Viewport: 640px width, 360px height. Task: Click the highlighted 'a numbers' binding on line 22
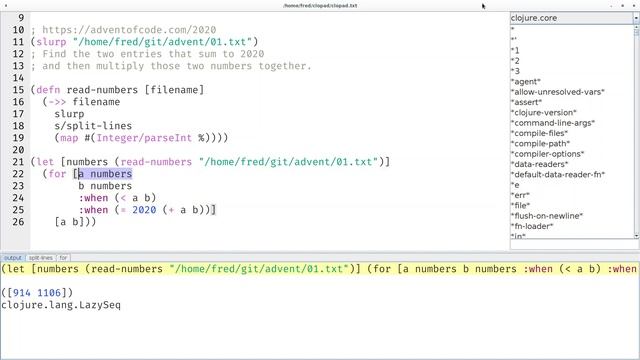pos(105,174)
